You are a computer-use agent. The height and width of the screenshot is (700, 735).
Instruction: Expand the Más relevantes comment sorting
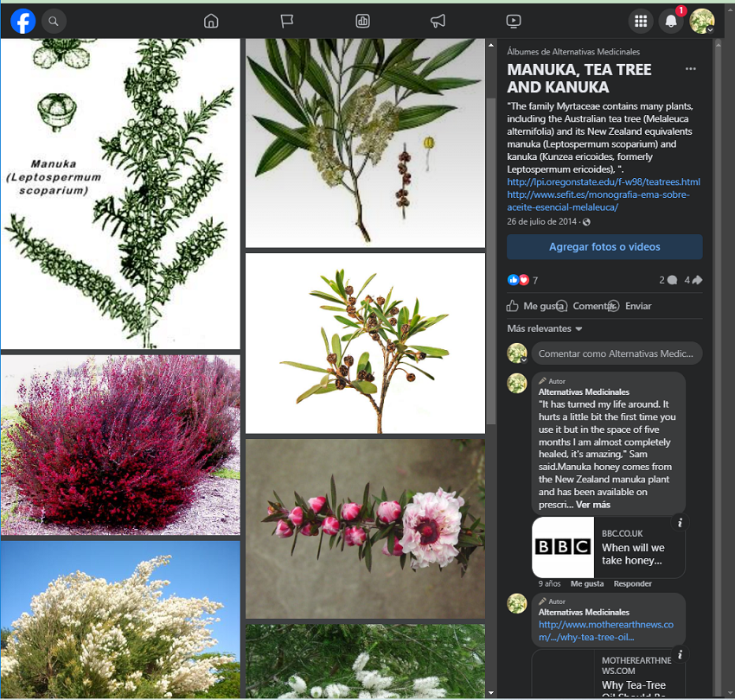[545, 329]
